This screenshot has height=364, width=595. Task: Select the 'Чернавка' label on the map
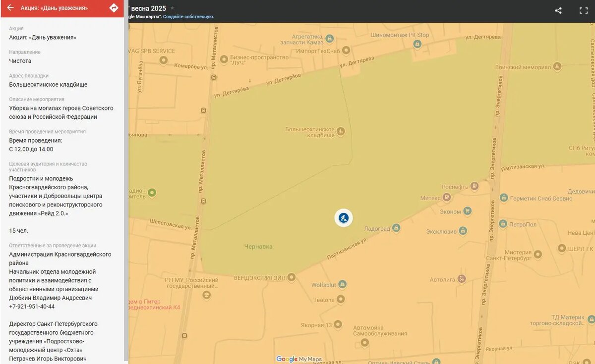[x=258, y=247]
